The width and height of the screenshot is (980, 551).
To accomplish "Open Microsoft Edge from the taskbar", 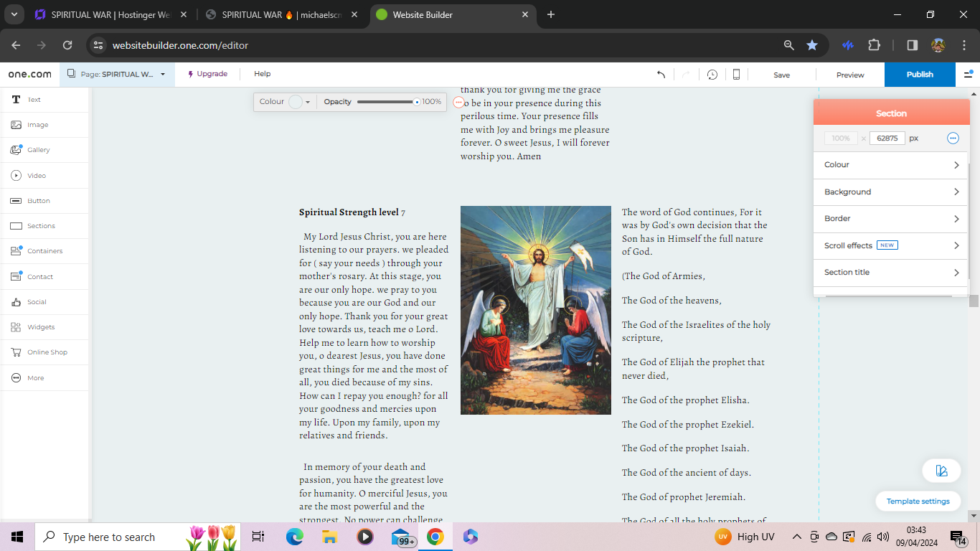I will [x=295, y=537].
